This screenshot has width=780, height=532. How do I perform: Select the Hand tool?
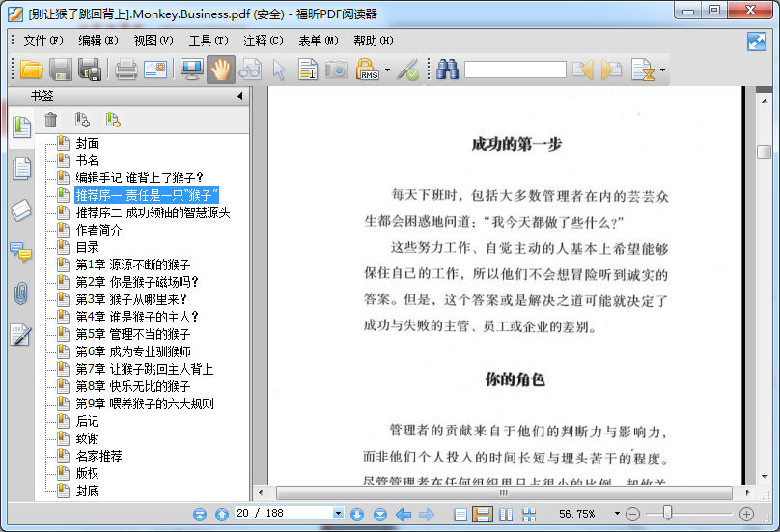(x=221, y=70)
